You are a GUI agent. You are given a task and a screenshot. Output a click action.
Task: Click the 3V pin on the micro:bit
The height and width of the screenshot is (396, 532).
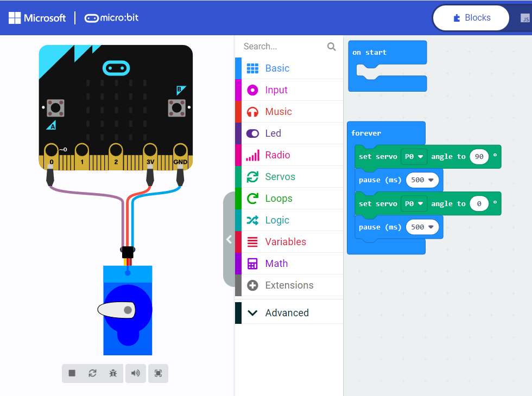[x=150, y=156]
